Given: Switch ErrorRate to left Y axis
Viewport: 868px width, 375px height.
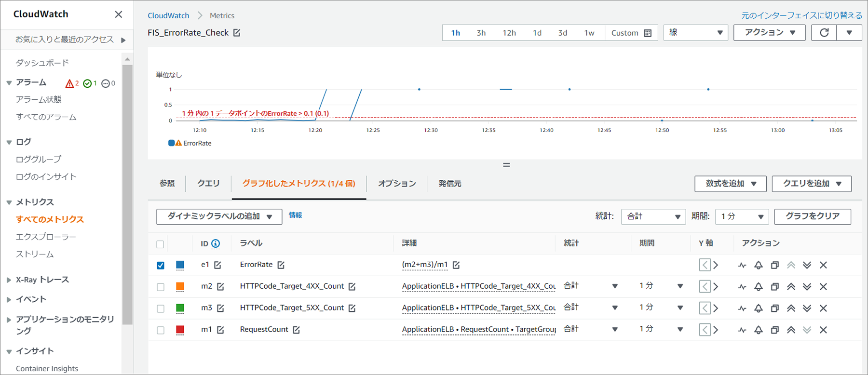Looking at the screenshot, I should coord(705,265).
